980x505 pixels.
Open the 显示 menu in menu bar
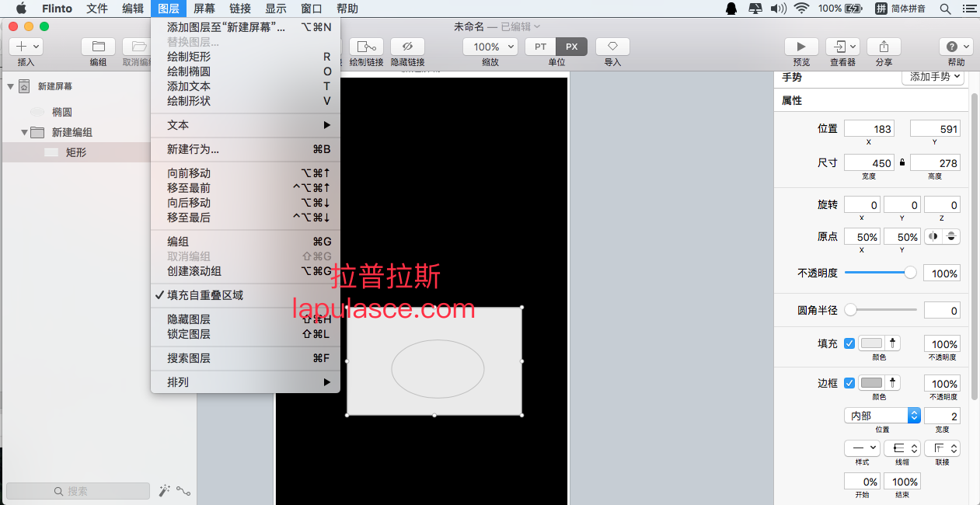[x=276, y=9]
